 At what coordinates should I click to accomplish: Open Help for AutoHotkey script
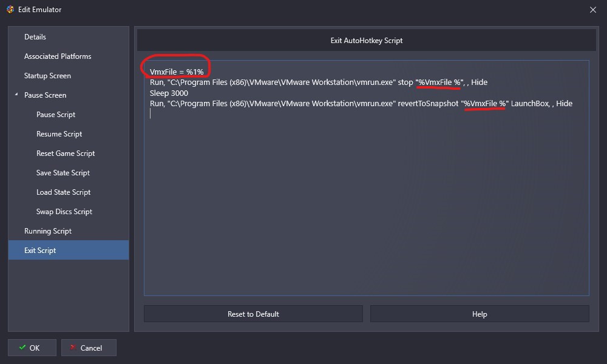coord(480,314)
